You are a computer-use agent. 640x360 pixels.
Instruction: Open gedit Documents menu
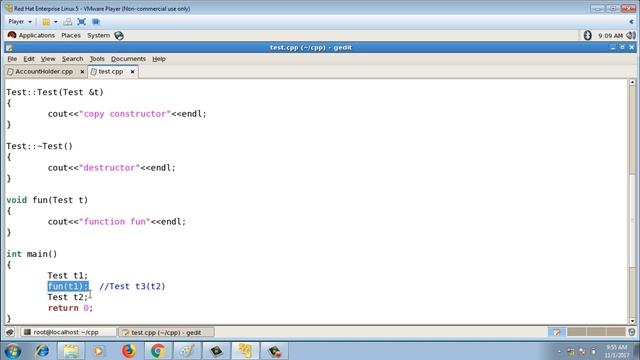[128, 59]
